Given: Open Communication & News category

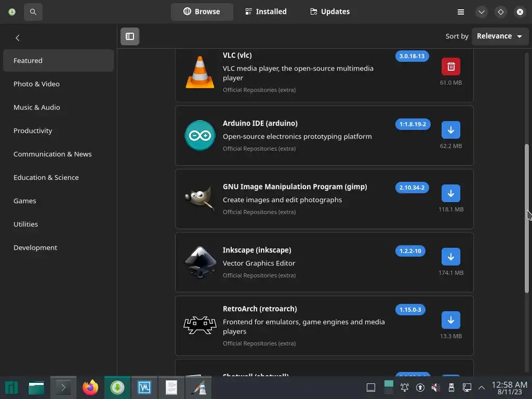Looking at the screenshot, I should [58, 154].
